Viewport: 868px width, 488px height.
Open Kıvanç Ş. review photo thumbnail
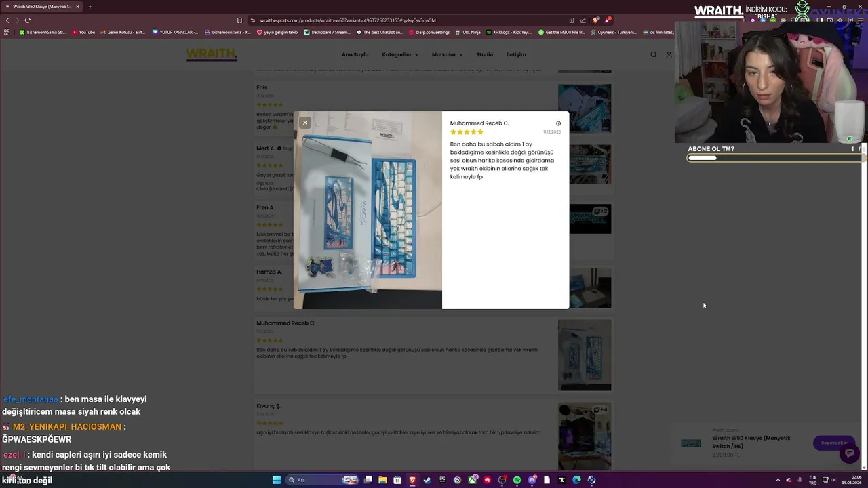click(x=585, y=436)
